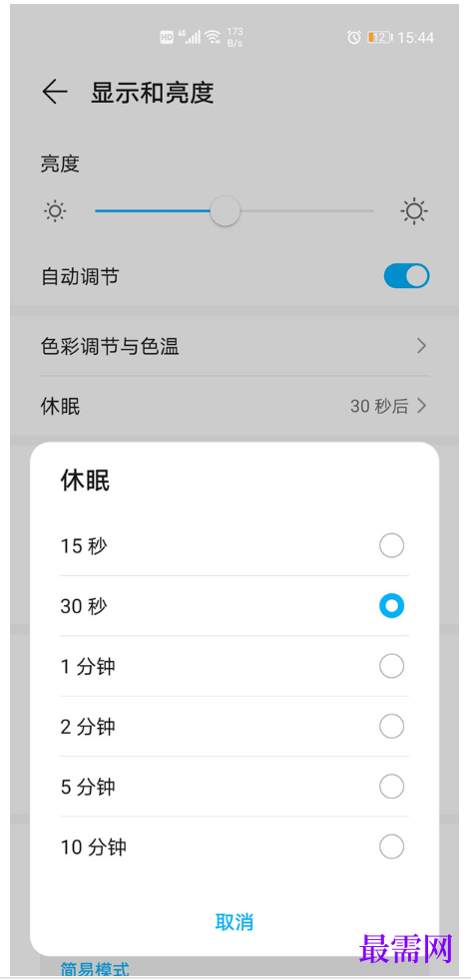Tap the battery indicator icon
The height and width of the screenshot is (980, 471).
point(379,38)
